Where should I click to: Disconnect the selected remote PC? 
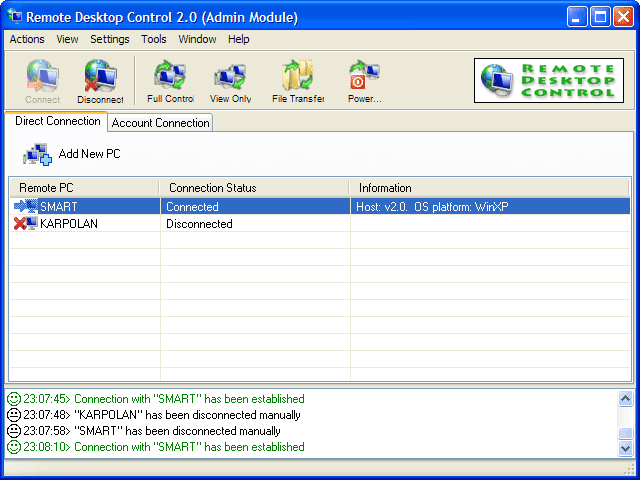(100, 82)
